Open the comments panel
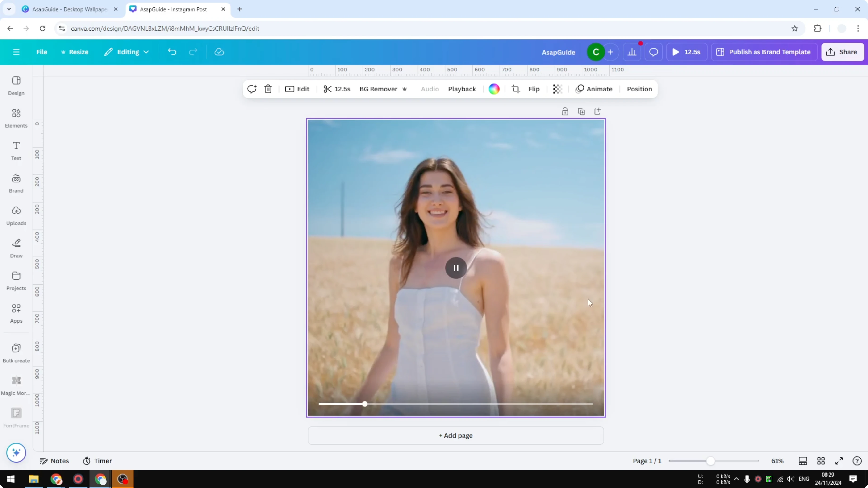The width and height of the screenshot is (868, 488). click(654, 52)
